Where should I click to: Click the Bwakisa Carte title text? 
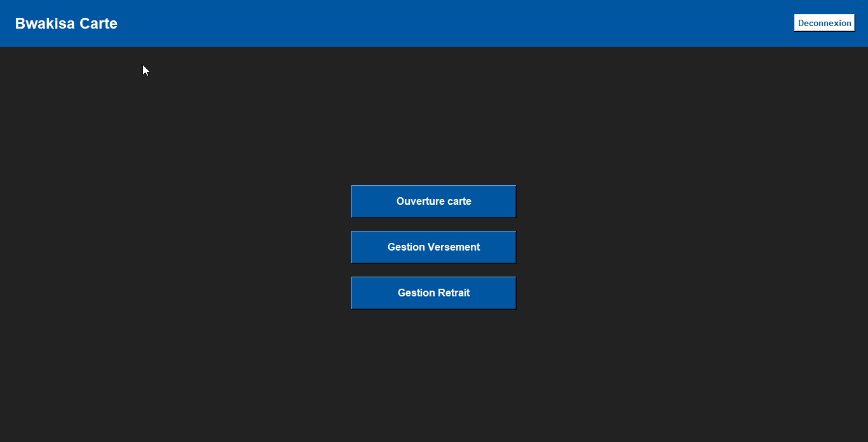click(66, 24)
